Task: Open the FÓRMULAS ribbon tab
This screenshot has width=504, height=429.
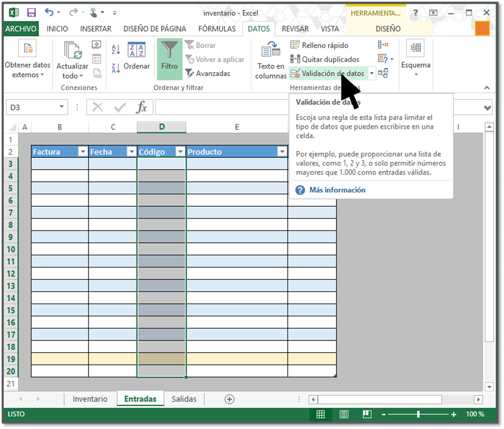Action: tap(217, 29)
